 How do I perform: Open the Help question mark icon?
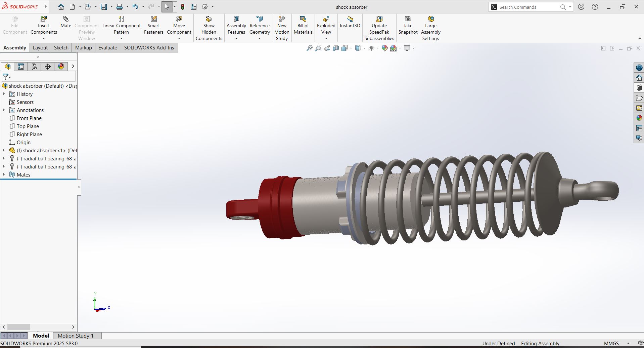(595, 7)
